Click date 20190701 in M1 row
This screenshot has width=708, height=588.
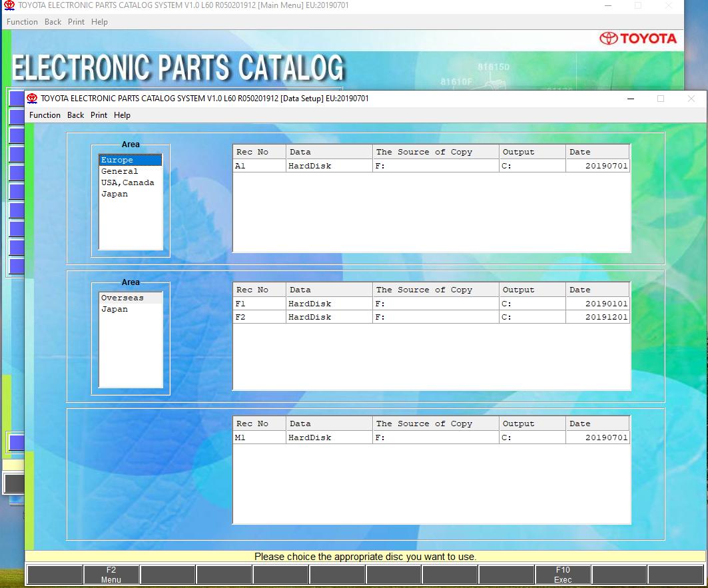(597, 437)
